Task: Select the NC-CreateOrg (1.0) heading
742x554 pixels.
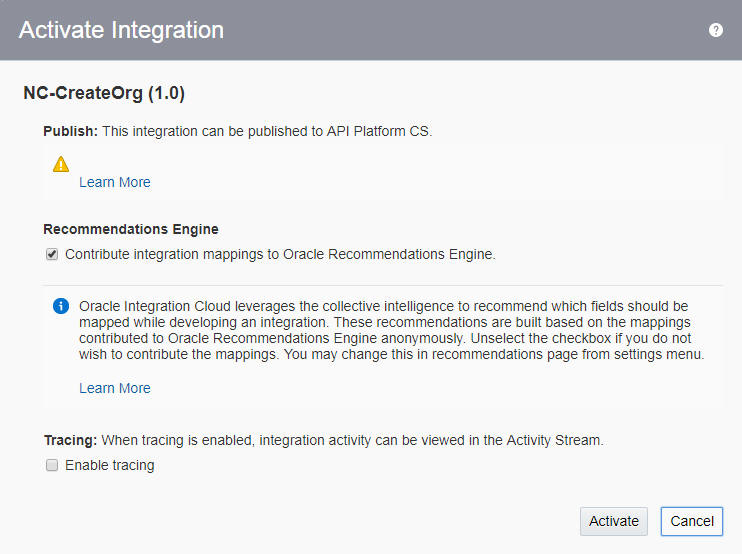Action: pos(104,93)
